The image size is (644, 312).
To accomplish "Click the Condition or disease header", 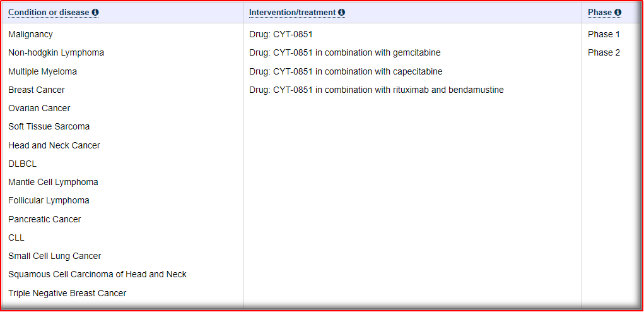I will pos(49,12).
